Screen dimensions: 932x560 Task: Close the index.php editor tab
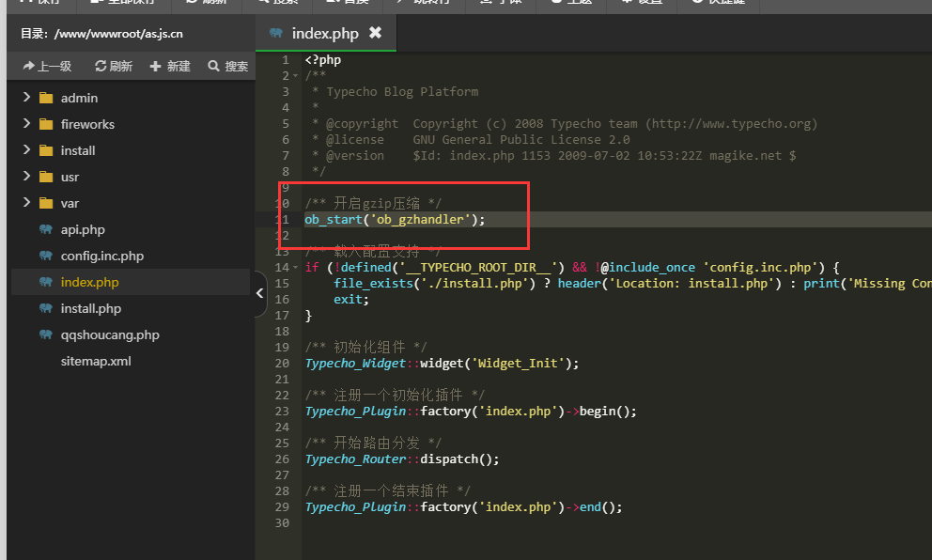[x=375, y=33]
